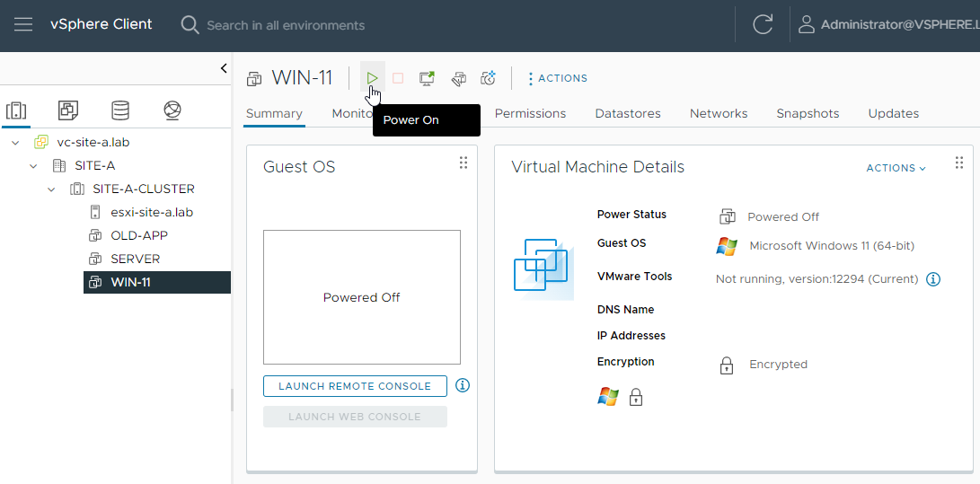Viewport: 980px width, 484px height.
Task: Click the Search in all environments field
Action: coord(286,26)
